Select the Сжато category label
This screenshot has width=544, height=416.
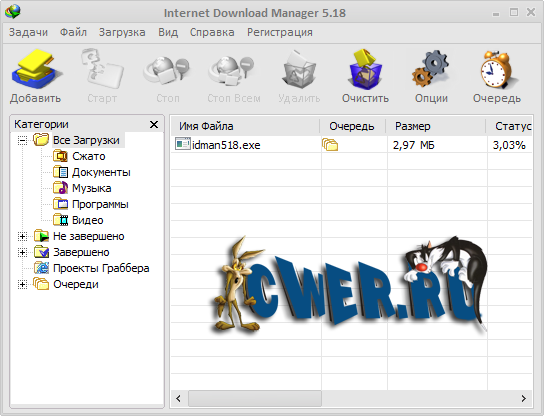(88, 156)
